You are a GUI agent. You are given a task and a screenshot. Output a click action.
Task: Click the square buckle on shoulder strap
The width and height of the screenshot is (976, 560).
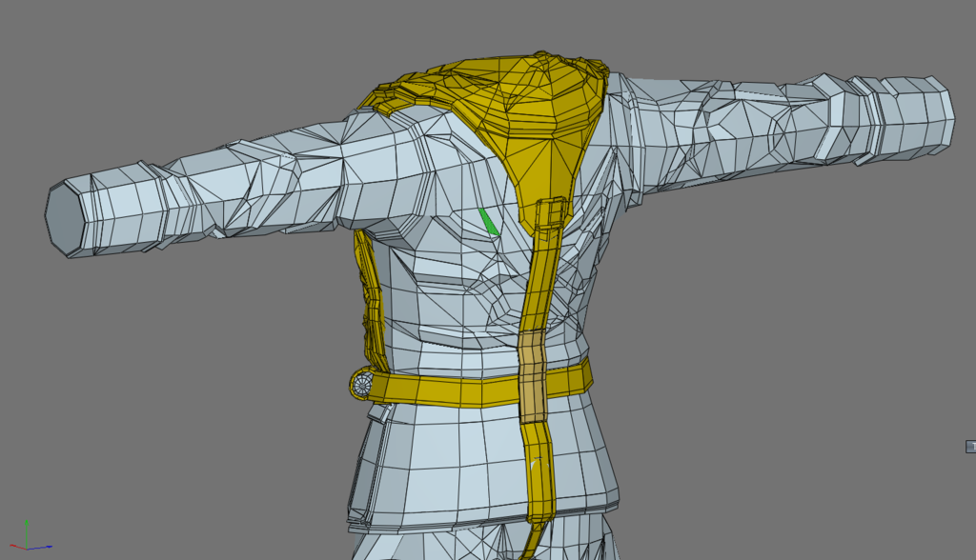pyautogui.click(x=551, y=215)
